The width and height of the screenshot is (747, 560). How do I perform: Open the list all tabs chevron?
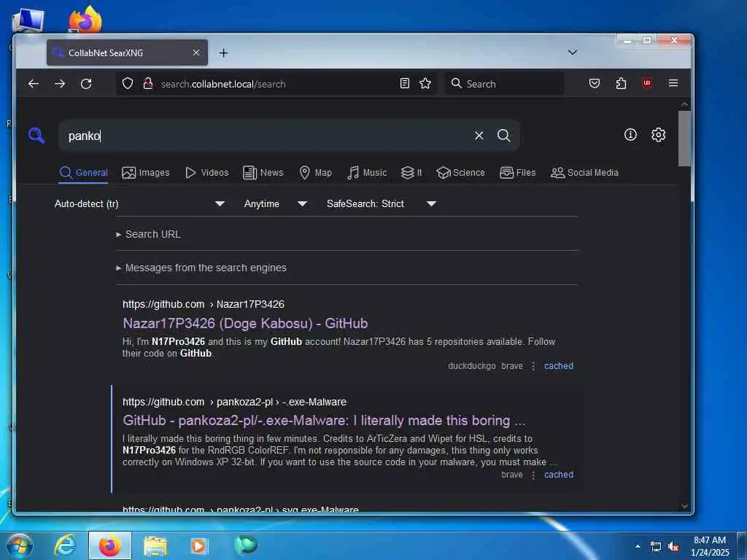[573, 52]
